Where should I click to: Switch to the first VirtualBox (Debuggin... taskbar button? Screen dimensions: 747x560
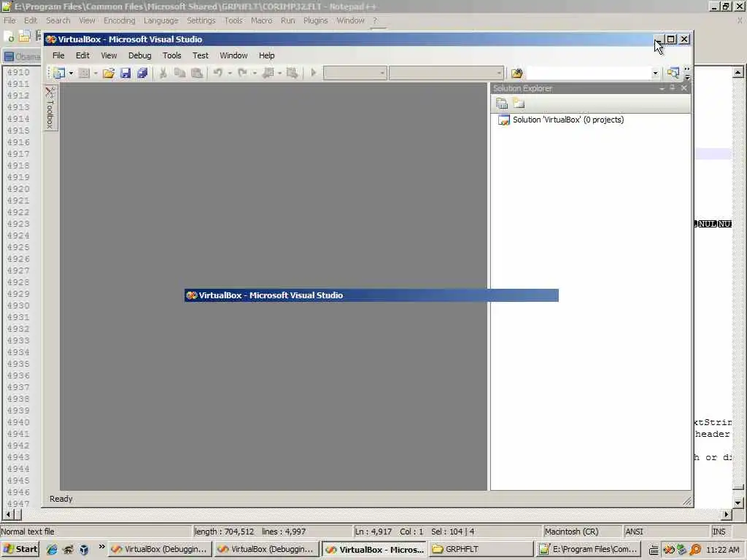[x=160, y=549]
